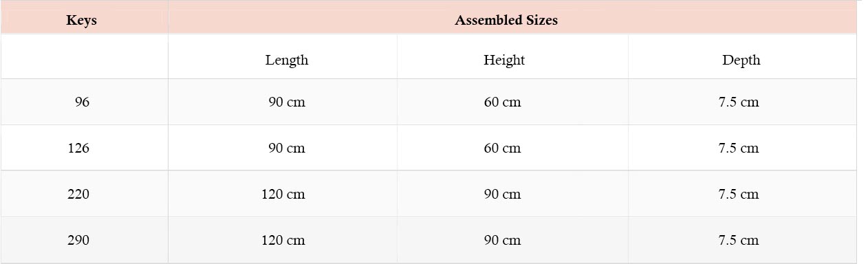Image resolution: width=868 pixels, height=264 pixels.
Task: Select the 120 cm length for 290 keys
Action: tap(283, 240)
